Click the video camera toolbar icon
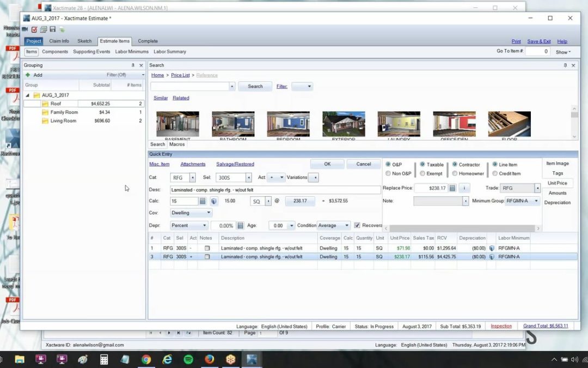588x368 pixels. click(x=25, y=29)
